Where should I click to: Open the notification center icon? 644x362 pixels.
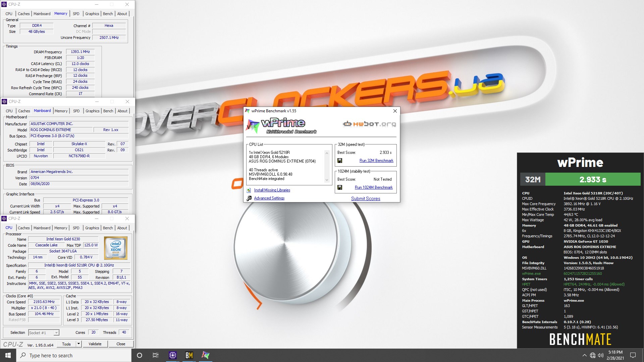[633, 355]
